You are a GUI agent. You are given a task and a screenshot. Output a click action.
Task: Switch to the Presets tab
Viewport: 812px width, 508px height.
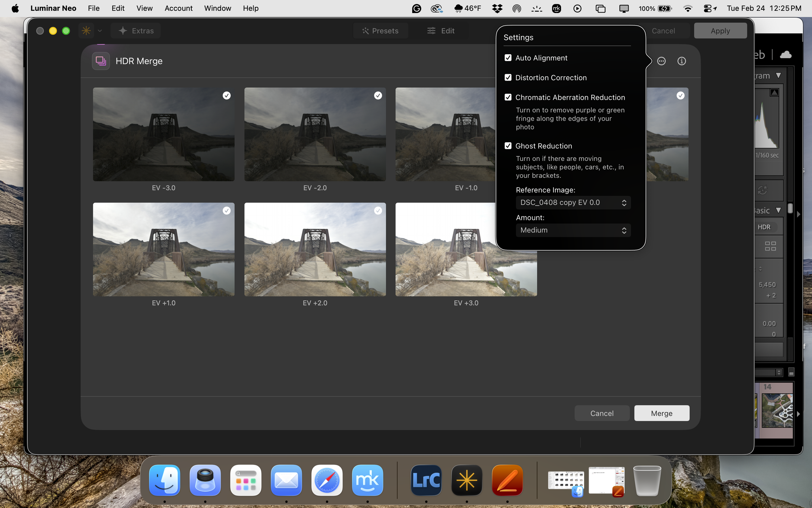coord(380,31)
